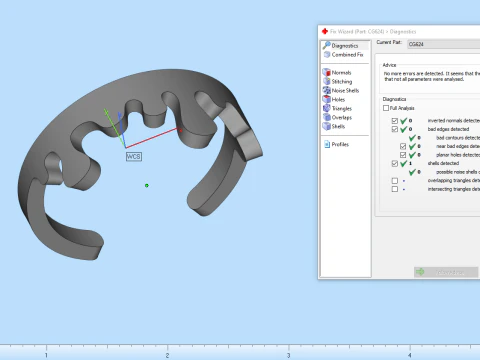This screenshot has width=480, height=360.
Task: Click the Follow Advice button
Action: pyautogui.click(x=446, y=272)
